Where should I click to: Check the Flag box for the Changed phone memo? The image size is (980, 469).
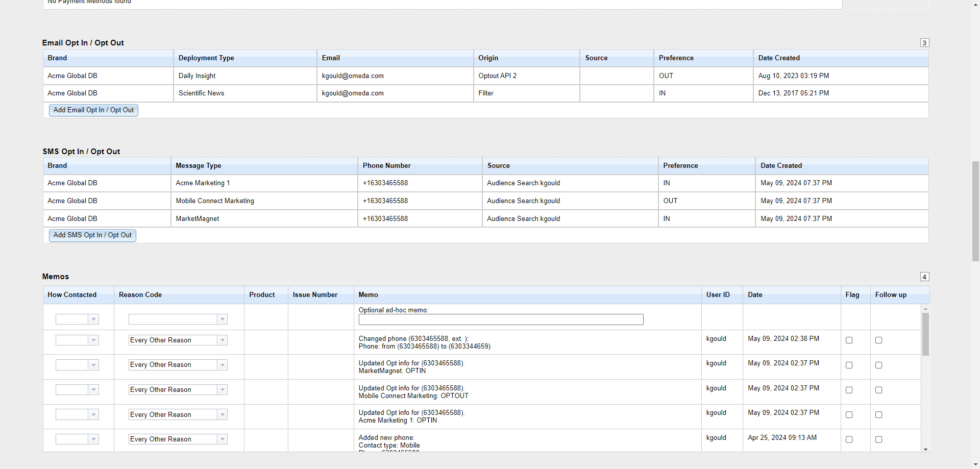coord(849,340)
